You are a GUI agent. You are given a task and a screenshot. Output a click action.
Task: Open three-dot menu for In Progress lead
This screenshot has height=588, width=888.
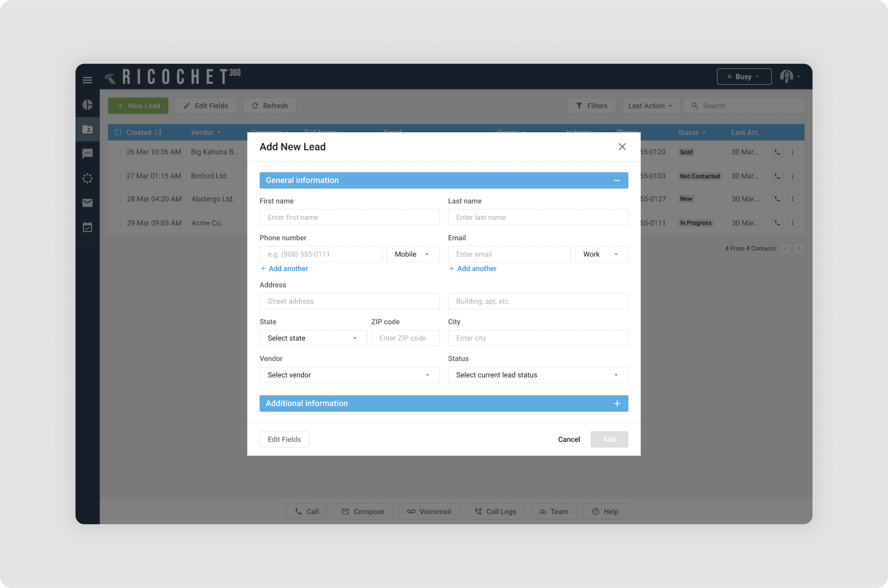(x=793, y=223)
